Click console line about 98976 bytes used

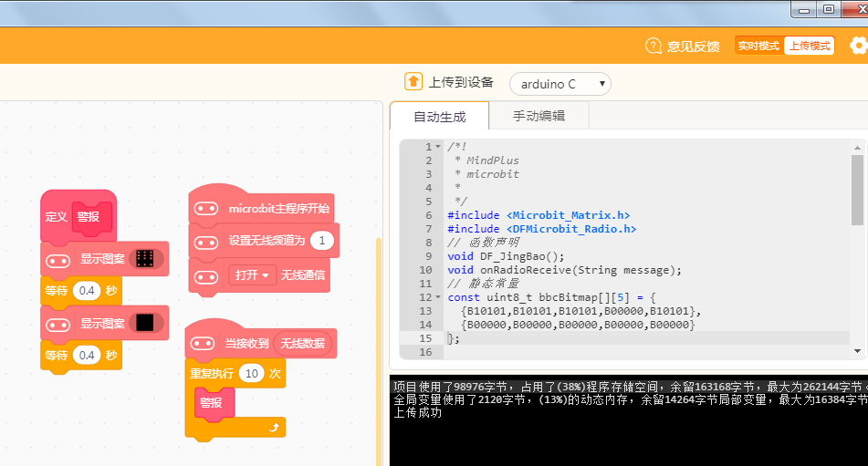(x=630, y=387)
